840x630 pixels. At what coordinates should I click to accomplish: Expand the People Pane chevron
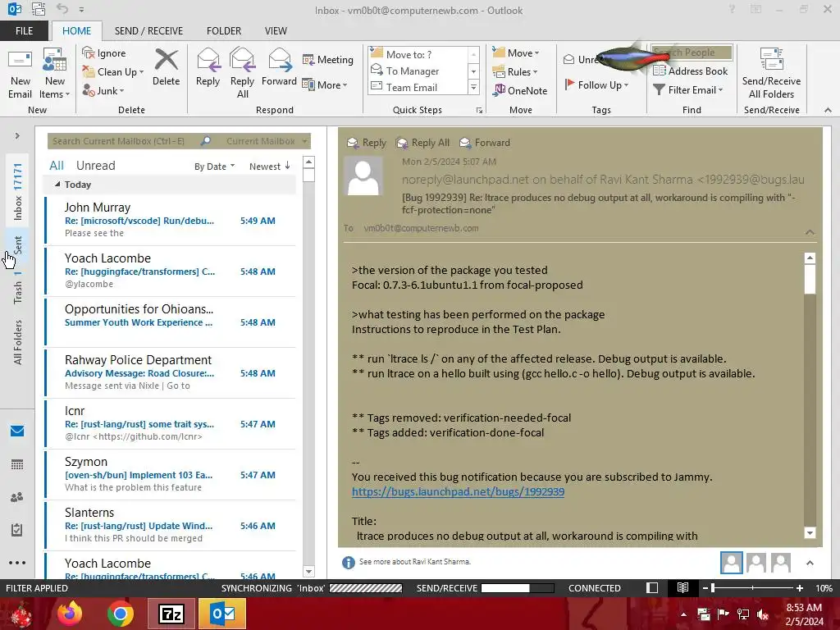pos(810,563)
